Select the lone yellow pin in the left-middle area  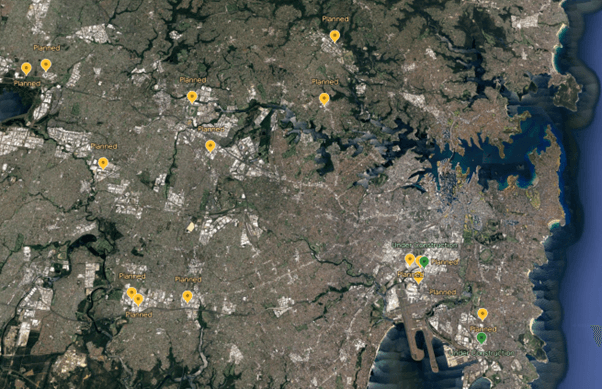pos(103,163)
